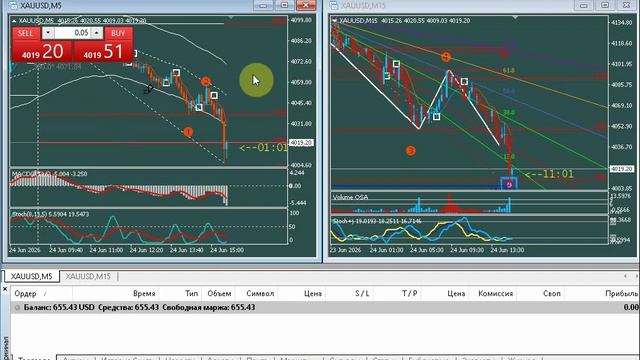Screen dimensions: 640x360
Task: Click the XAUUSD,M15 window title icon
Action: click(334, 5)
